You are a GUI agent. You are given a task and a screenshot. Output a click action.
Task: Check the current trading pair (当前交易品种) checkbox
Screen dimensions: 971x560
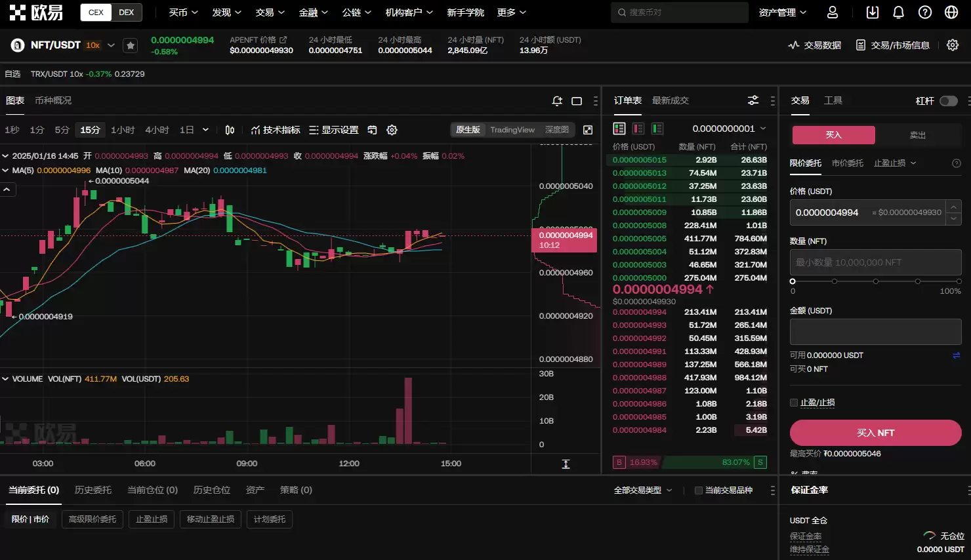(699, 490)
